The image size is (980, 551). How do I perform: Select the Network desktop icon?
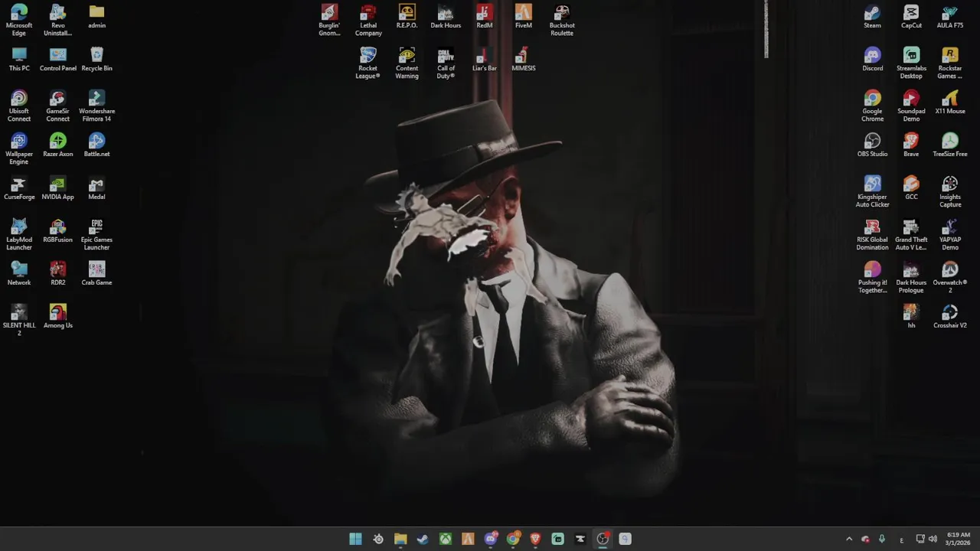[x=19, y=273]
